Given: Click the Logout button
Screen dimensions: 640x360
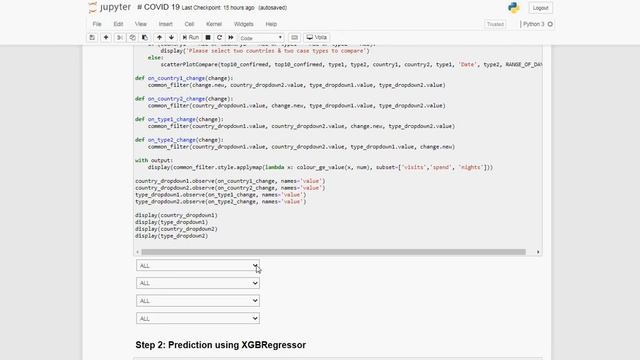Looking at the screenshot, I should click(x=540, y=8).
